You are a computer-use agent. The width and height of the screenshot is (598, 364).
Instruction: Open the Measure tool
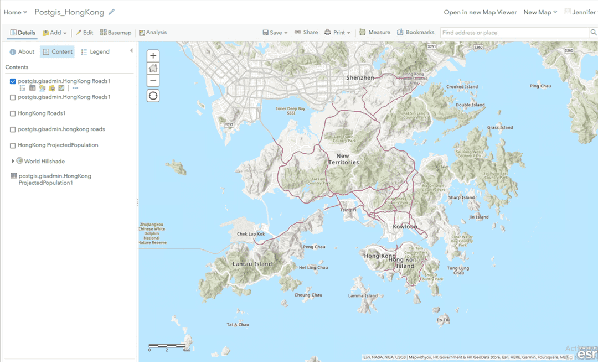(375, 32)
